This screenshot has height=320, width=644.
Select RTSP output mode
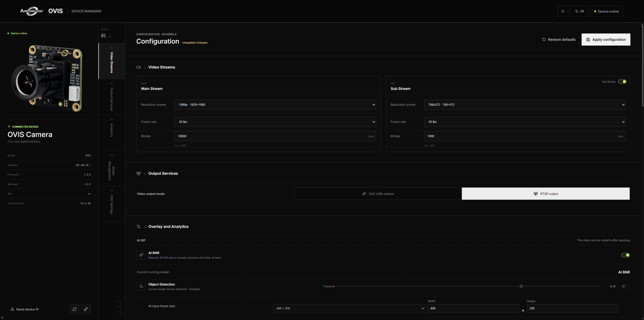pyautogui.click(x=546, y=194)
